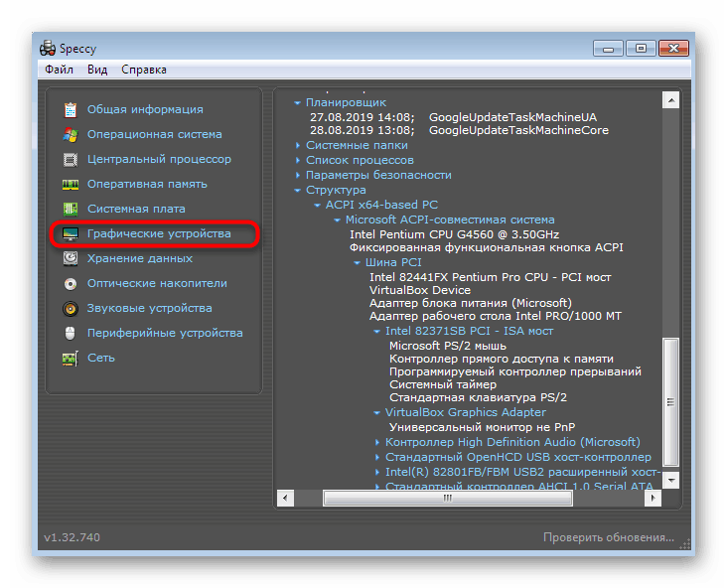Open Хранение данных section
The image size is (727, 588).
point(140,259)
